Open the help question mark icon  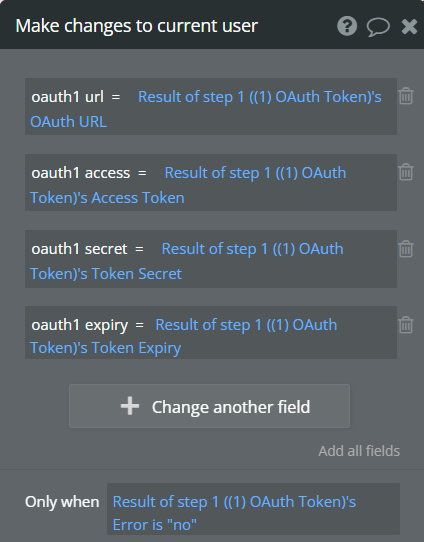(347, 26)
